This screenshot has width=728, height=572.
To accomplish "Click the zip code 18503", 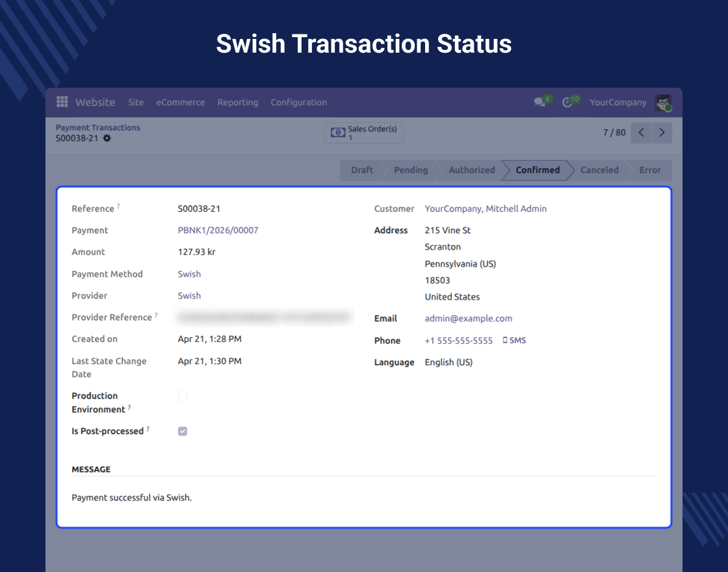I will click(437, 280).
